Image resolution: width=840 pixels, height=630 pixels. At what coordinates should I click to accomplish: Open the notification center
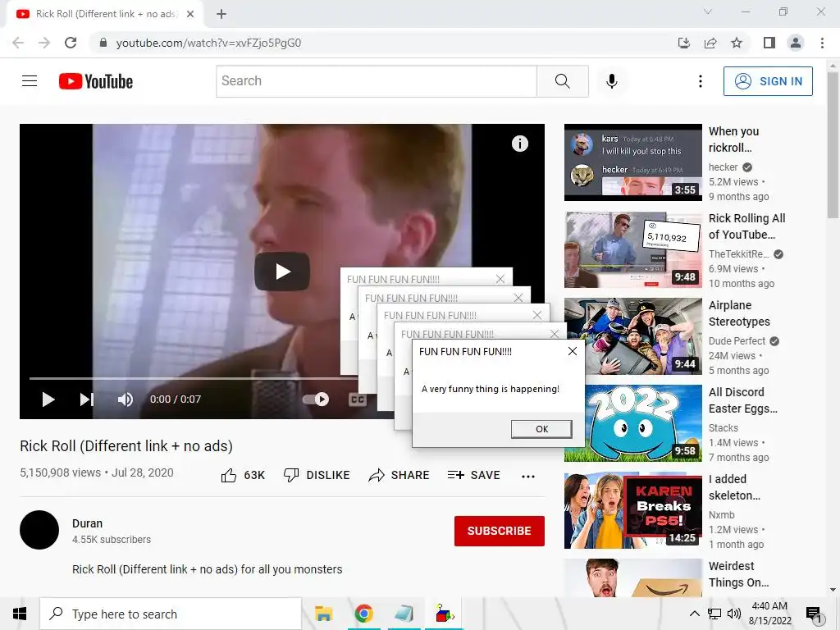pyautogui.click(x=815, y=614)
